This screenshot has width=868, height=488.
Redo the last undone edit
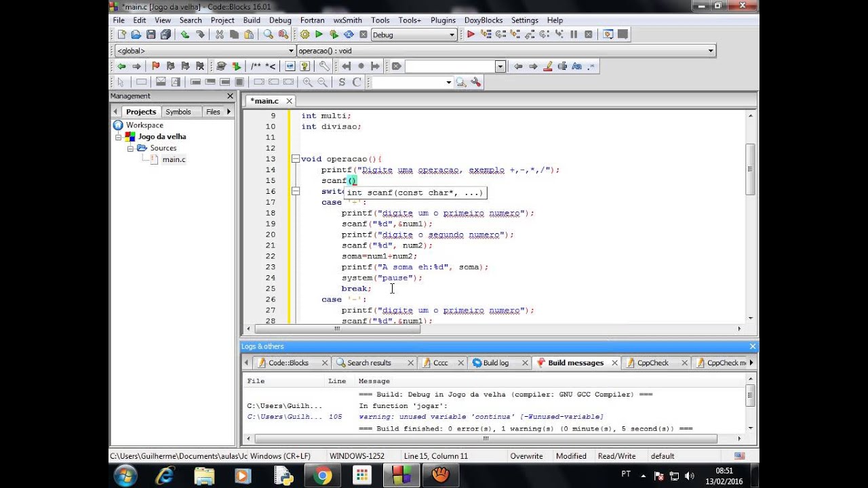pyautogui.click(x=200, y=35)
